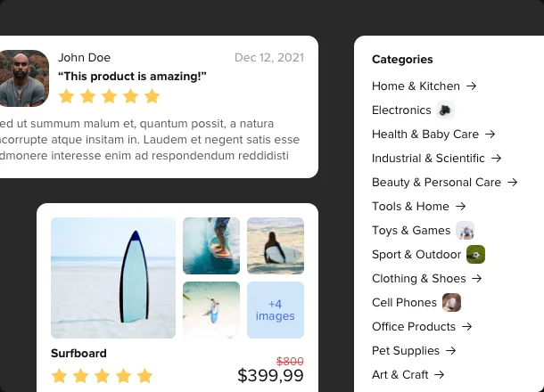Click the fifth star in John Doe's review
The width and height of the screenshot is (544, 392).
[x=152, y=96]
